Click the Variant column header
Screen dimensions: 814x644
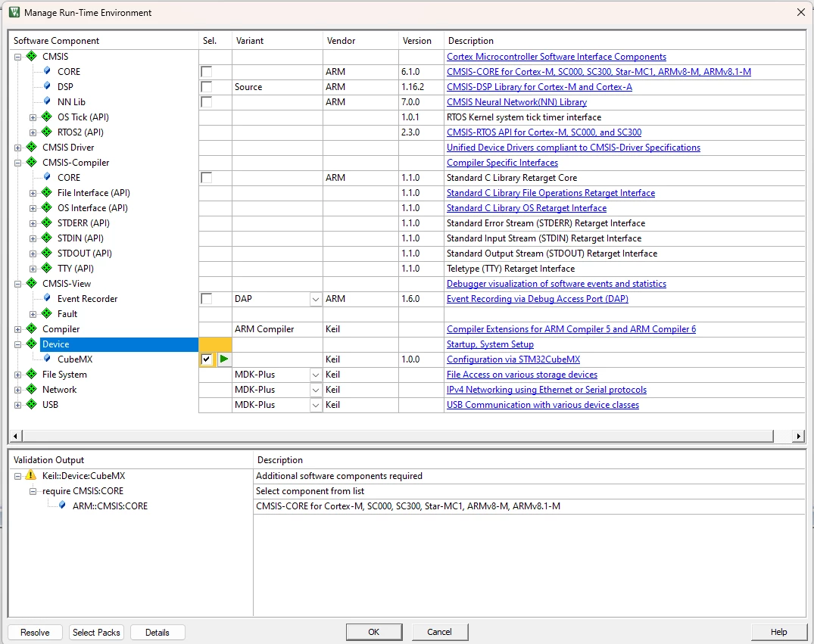coord(277,40)
